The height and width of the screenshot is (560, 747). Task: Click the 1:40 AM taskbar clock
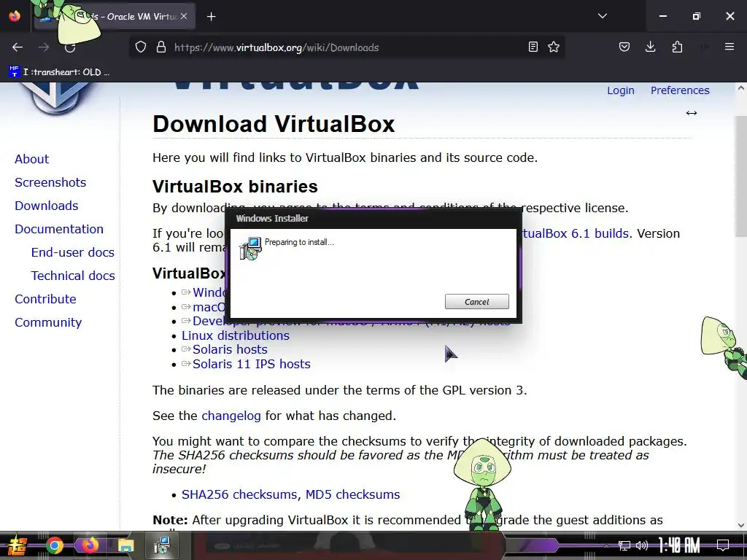tap(679, 545)
